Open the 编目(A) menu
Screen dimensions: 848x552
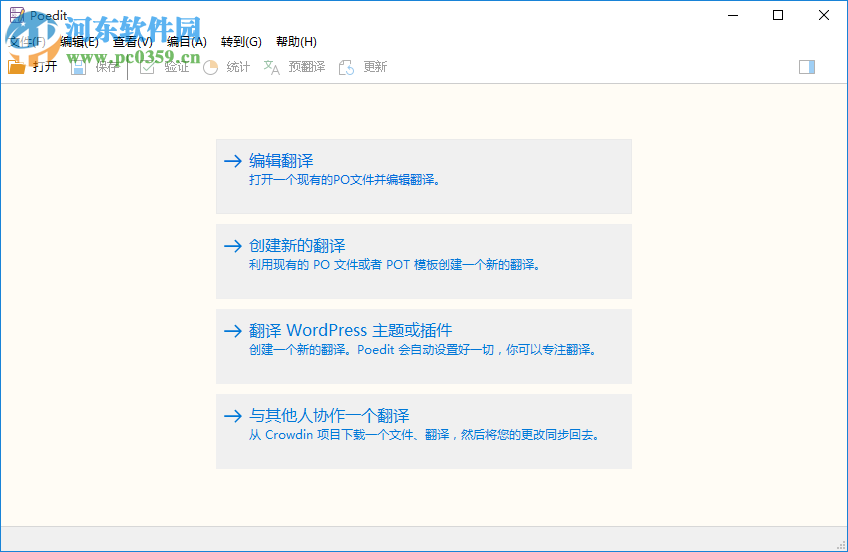pos(187,42)
